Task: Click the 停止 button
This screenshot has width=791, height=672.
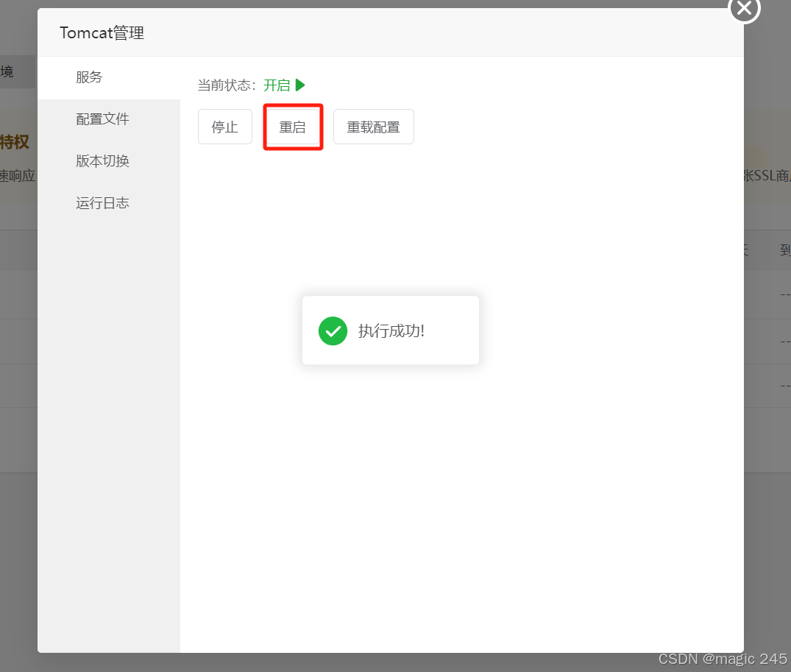Action: pos(225,127)
